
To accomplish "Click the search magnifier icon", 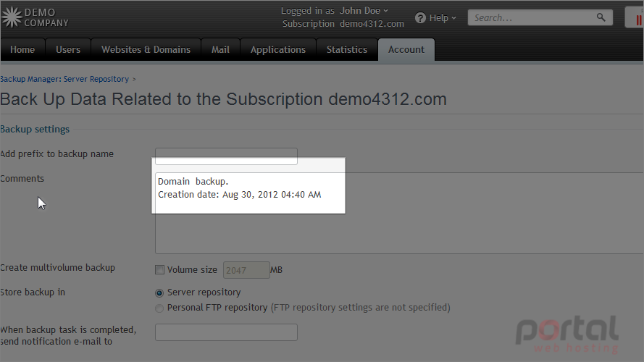I will [x=601, y=17].
